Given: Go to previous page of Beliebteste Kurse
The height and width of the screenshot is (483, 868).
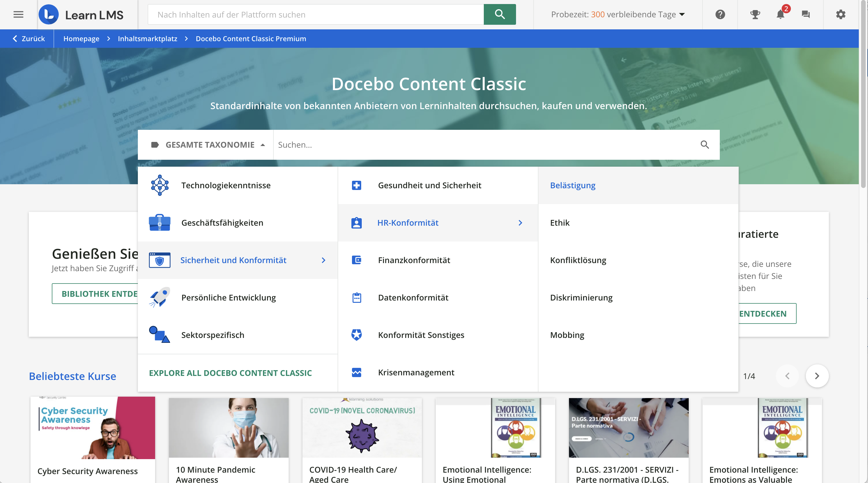Looking at the screenshot, I should 787,376.
